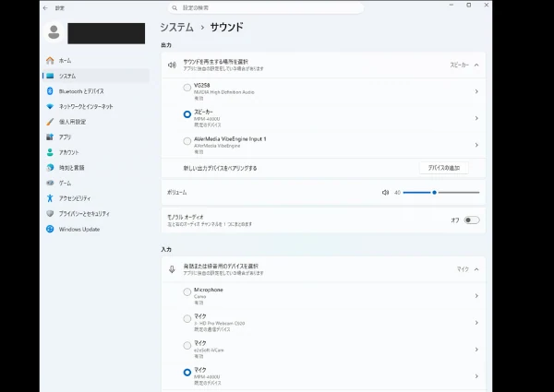Select Microphone Camo input device
Screen dimensions: 554x392
(187, 291)
